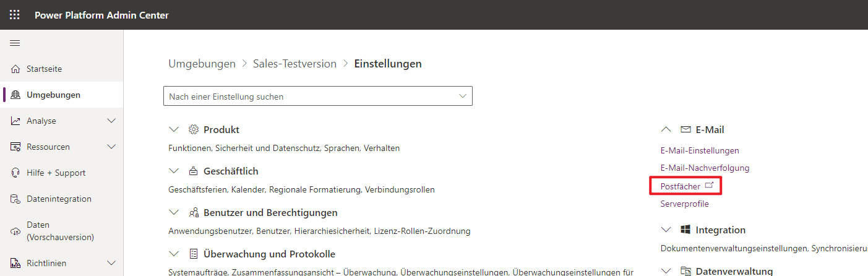868x276 pixels.
Task: Click into 'Nach einer Einstellung suchen' field
Action: click(x=317, y=97)
